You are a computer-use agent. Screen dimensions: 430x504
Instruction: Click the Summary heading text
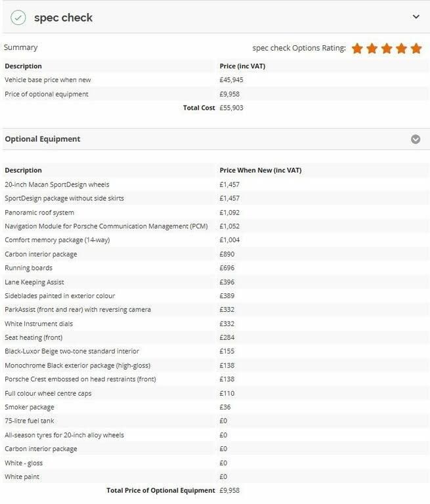pos(21,47)
